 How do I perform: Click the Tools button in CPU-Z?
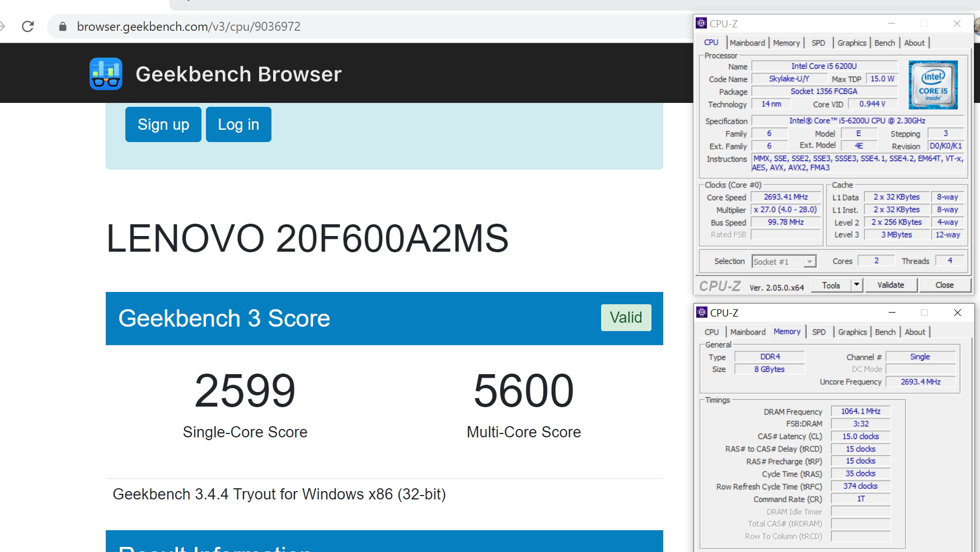coord(831,285)
